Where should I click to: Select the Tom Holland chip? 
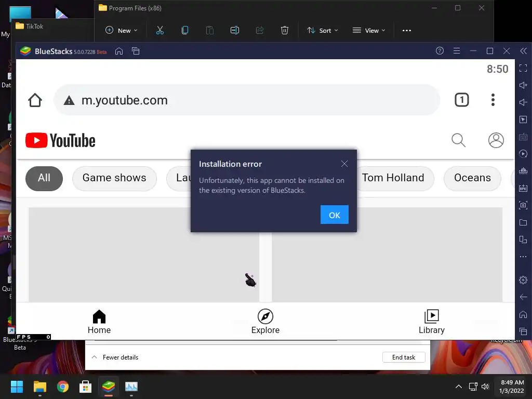point(393,178)
